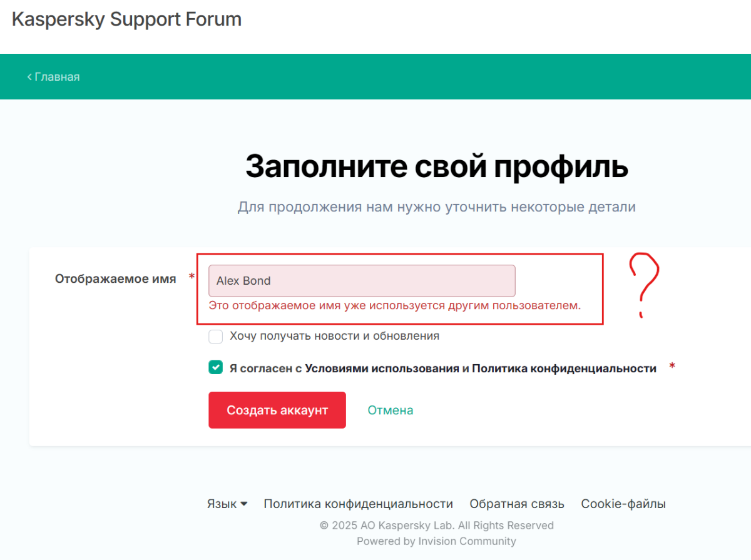The image size is (751, 560).
Task: Click the Отмена cancel link
Action: click(391, 410)
